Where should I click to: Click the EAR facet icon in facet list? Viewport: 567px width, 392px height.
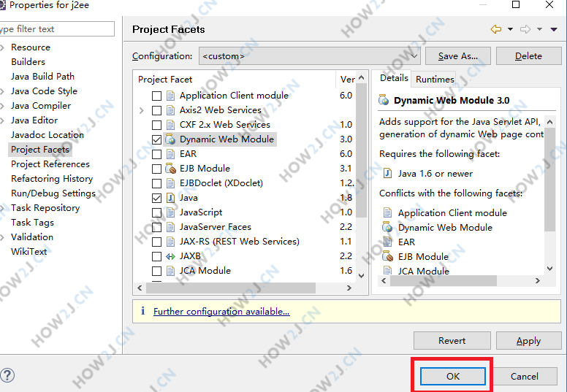point(170,154)
